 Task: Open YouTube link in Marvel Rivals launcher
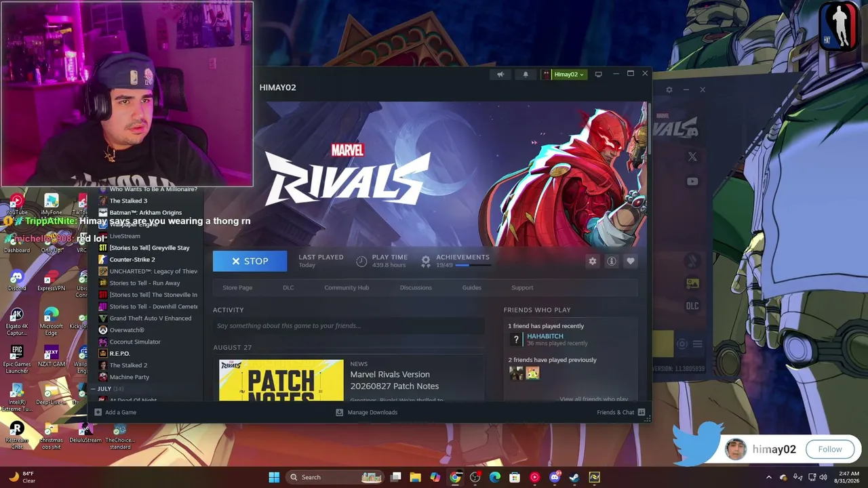(692, 181)
